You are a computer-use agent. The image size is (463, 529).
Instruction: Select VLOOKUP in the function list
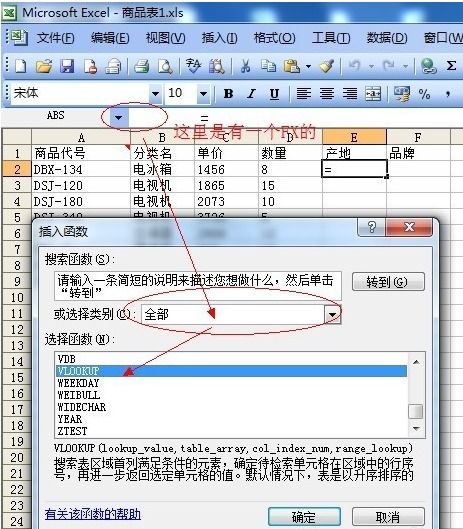pos(232,371)
